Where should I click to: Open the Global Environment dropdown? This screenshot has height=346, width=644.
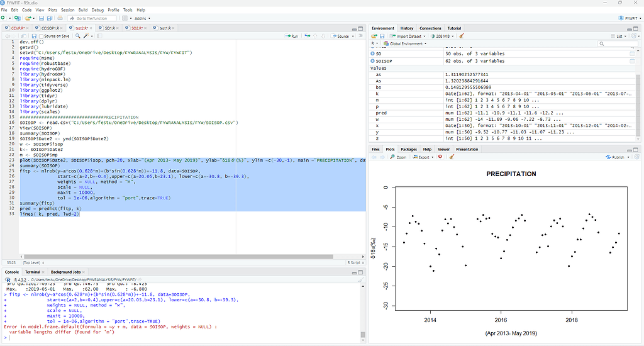tap(408, 44)
